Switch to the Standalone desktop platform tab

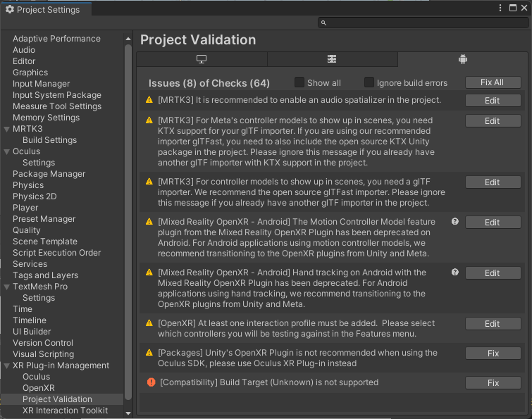coord(202,59)
